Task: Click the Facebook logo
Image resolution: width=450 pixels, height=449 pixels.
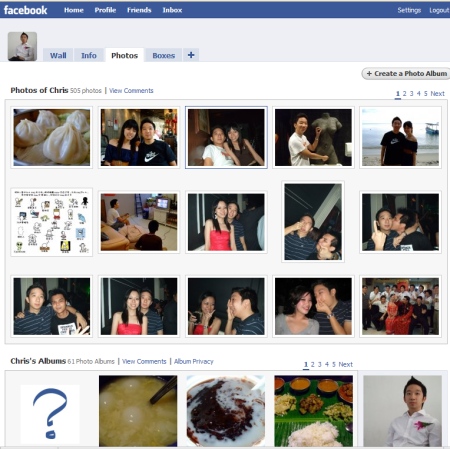Action: click(25, 10)
